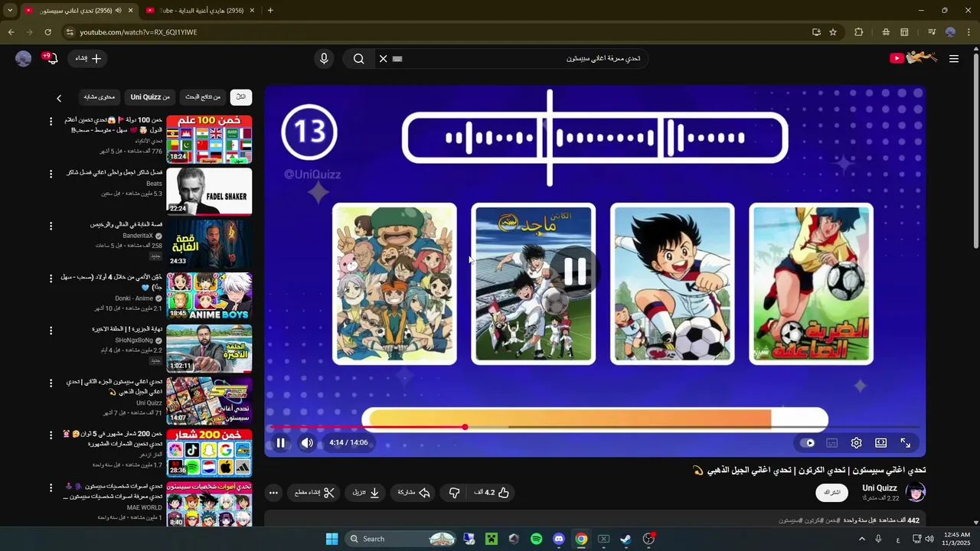Go to YouTube home via the logo
The height and width of the screenshot is (551, 980).
(913, 58)
